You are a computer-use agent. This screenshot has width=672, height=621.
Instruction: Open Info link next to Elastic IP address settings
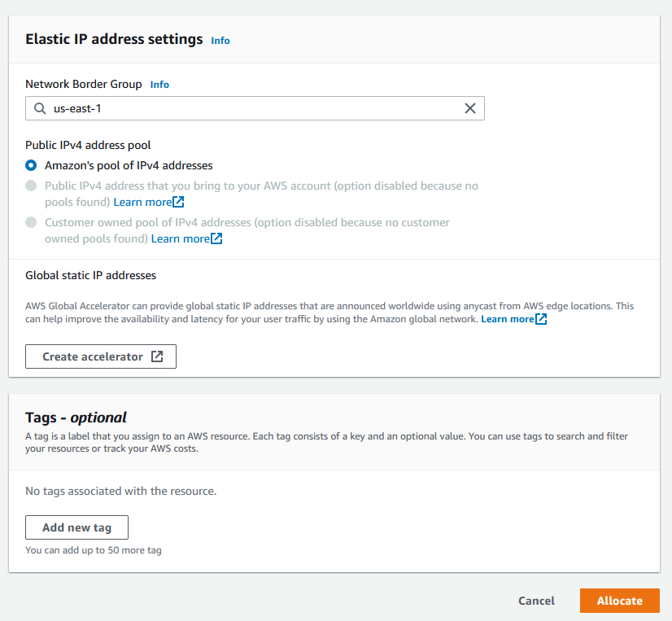pos(220,41)
